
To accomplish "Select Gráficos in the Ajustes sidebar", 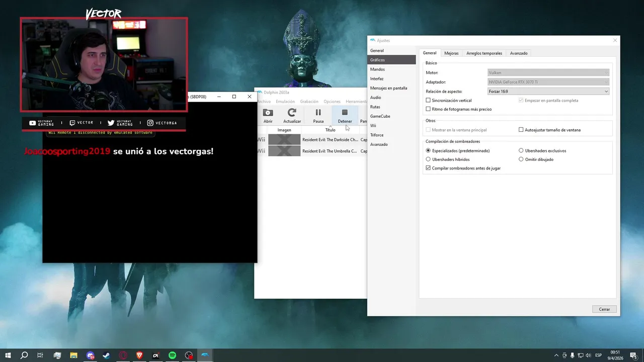I will coord(392,60).
